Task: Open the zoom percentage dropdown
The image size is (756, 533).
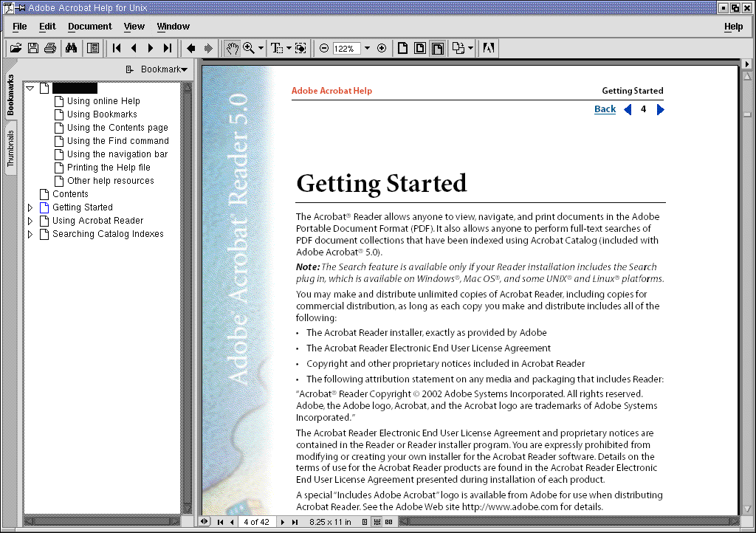Action: [367, 48]
